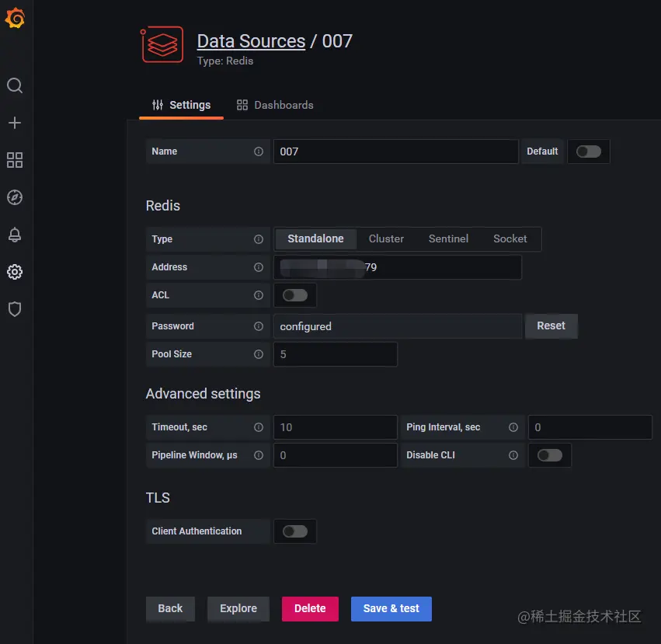Click the Redis data source logo
The height and width of the screenshot is (644, 661).
pos(162,45)
